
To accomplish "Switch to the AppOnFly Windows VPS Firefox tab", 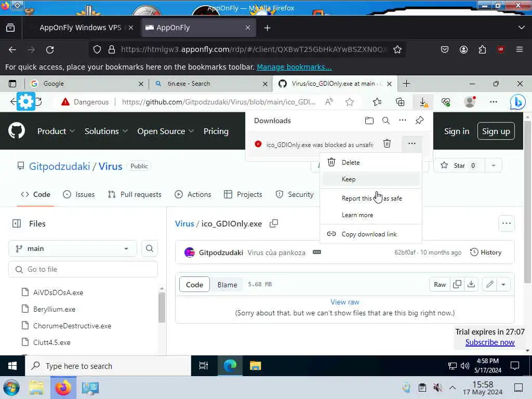I will (82, 28).
